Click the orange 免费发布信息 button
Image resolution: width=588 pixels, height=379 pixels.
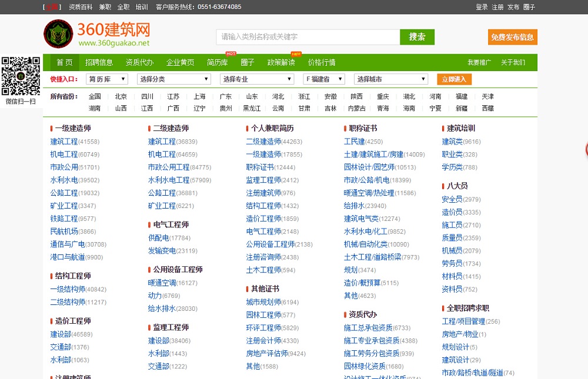512,37
